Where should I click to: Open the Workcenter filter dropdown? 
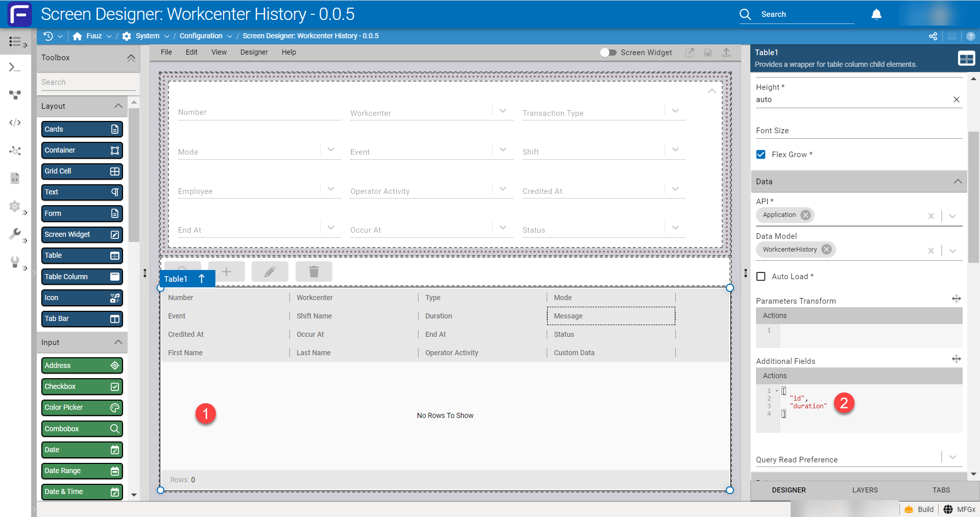pos(503,111)
